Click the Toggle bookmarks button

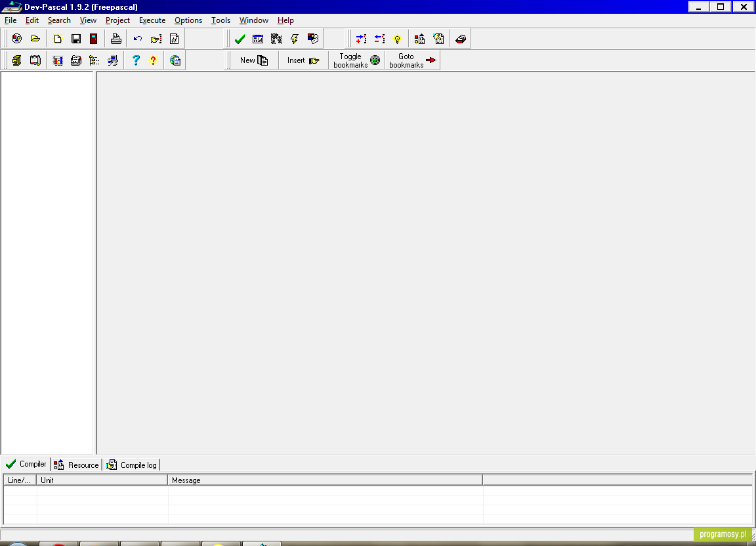pyautogui.click(x=357, y=60)
